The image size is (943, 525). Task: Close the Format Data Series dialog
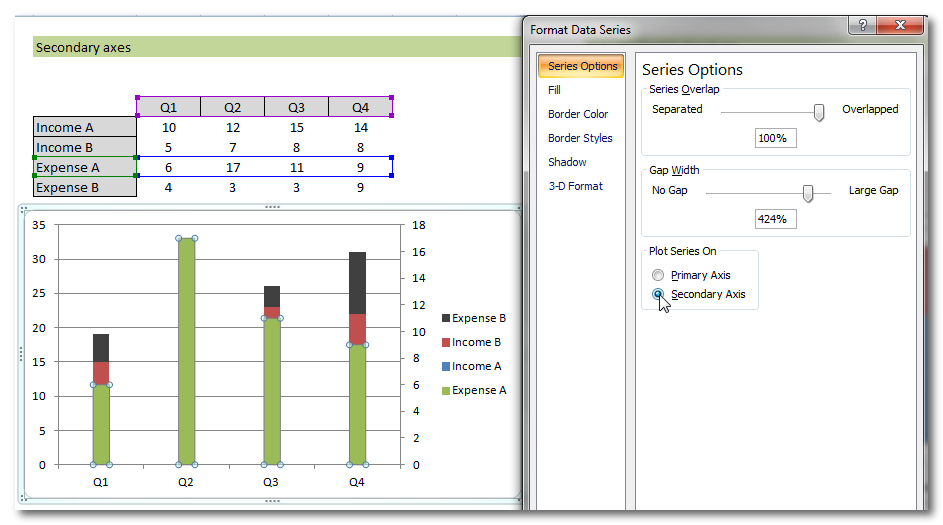pos(903,26)
